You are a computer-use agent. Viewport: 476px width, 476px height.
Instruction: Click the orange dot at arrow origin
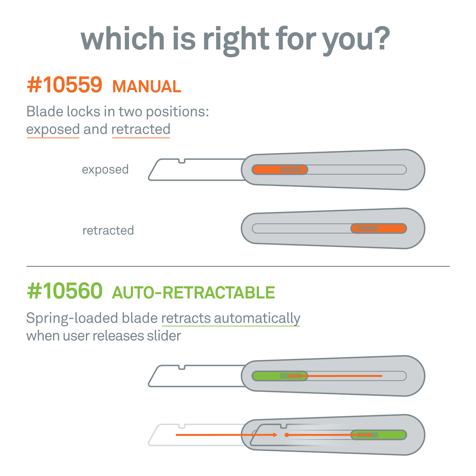pyautogui.click(x=287, y=435)
